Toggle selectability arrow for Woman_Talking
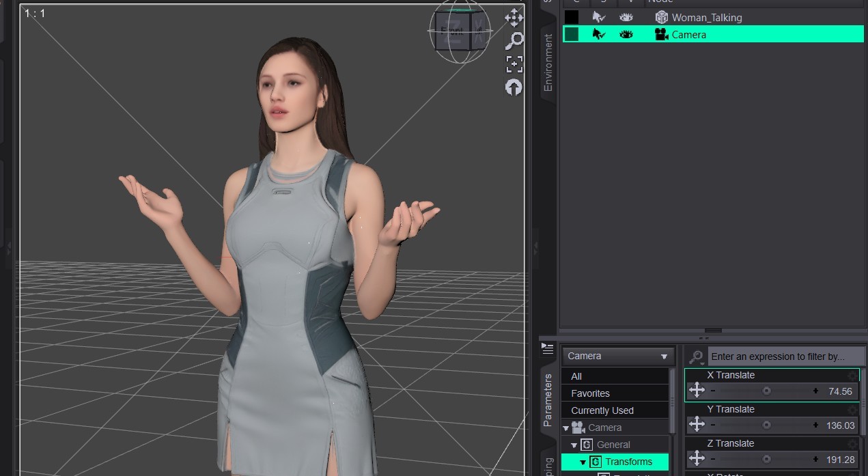This screenshot has height=476, width=868. (599, 17)
